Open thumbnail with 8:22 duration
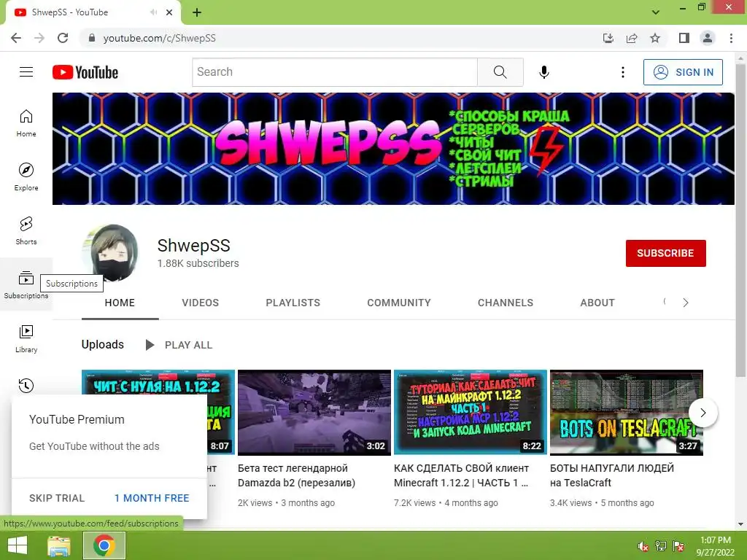 tap(471, 413)
